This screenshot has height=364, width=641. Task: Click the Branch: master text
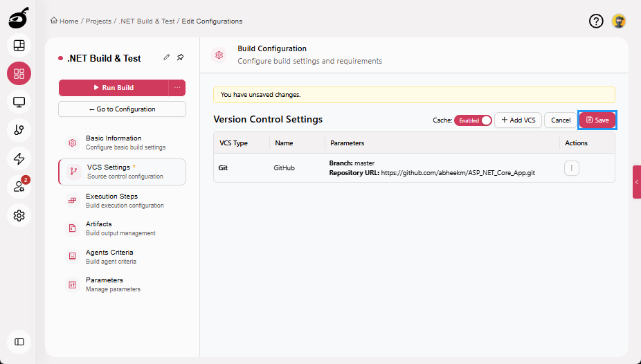pos(352,163)
